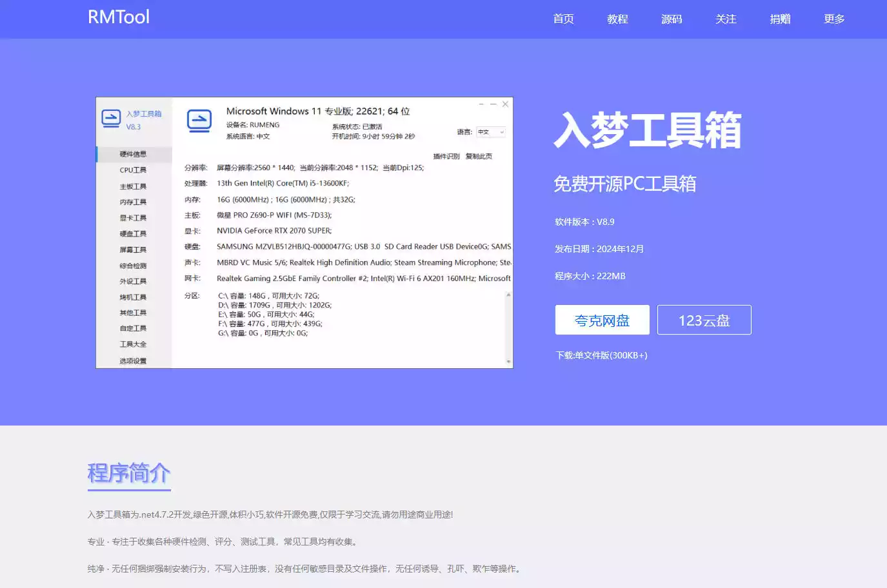Click the 入梦工具箱 sidebar logo icon
The width and height of the screenshot is (887, 588).
111,119
